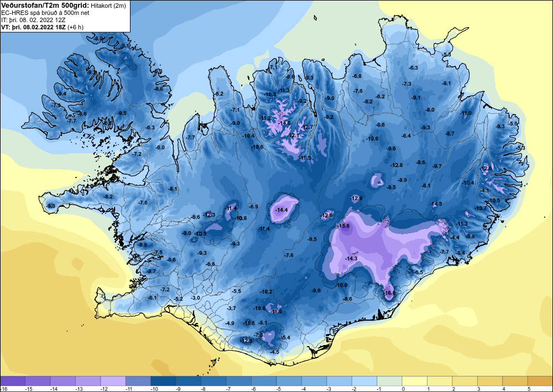Select the -4.5 temperature value
This screenshot has height=392, width=553.
coord(274,352)
